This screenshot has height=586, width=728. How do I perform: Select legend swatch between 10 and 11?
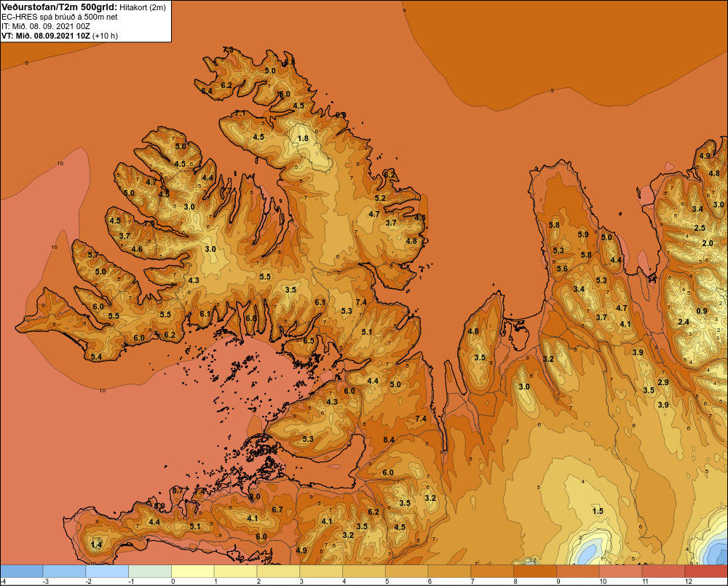(x=621, y=571)
